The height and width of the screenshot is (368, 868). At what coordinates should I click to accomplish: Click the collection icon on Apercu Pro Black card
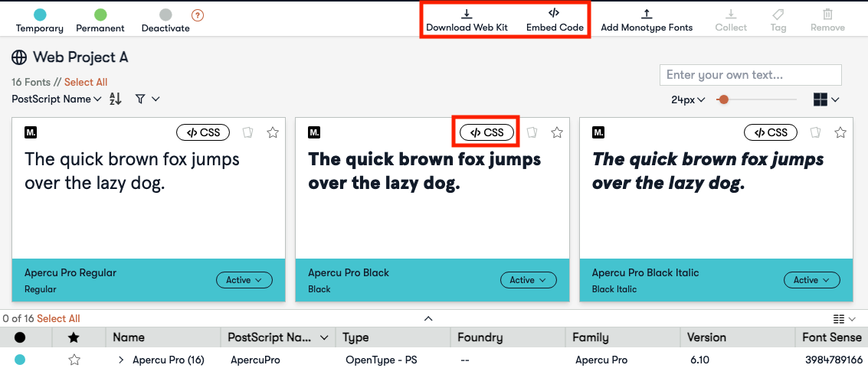pos(532,132)
